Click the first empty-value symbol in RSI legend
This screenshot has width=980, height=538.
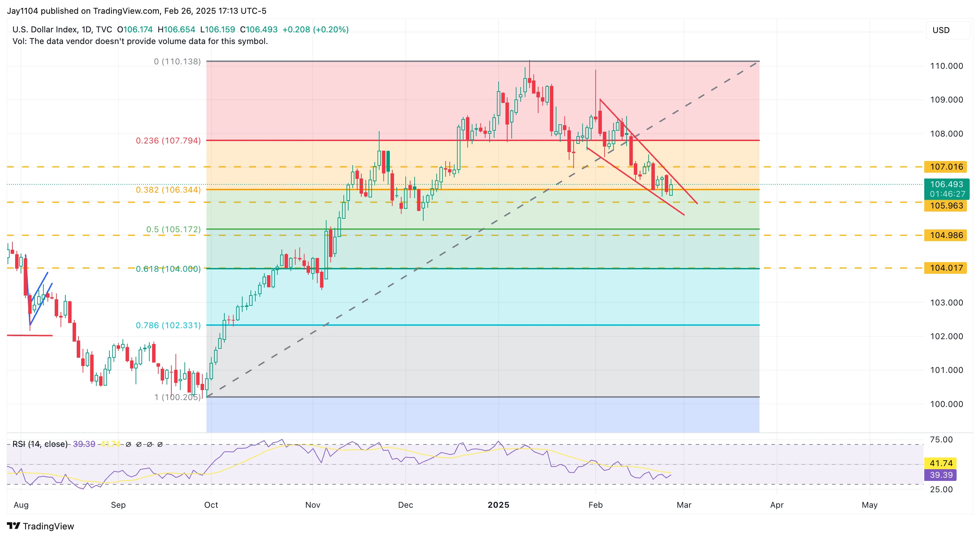pos(128,444)
